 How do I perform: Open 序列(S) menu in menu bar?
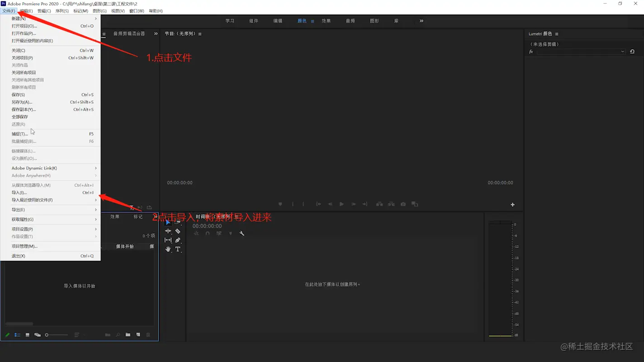point(62,11)
